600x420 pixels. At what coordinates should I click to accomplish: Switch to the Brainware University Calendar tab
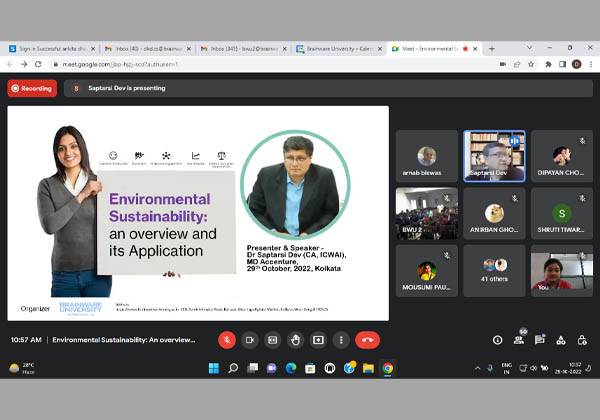[x=336, y=48]
